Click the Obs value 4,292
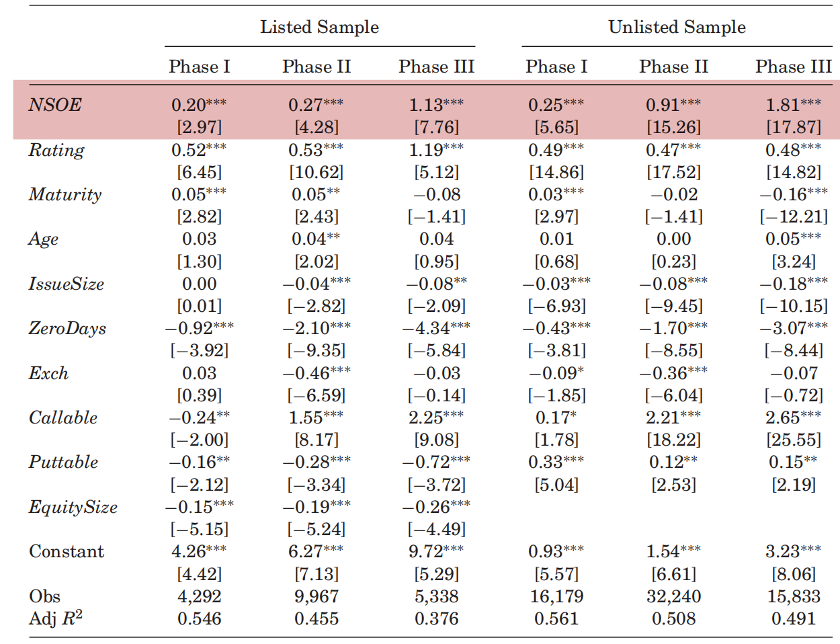 (200, 596)
